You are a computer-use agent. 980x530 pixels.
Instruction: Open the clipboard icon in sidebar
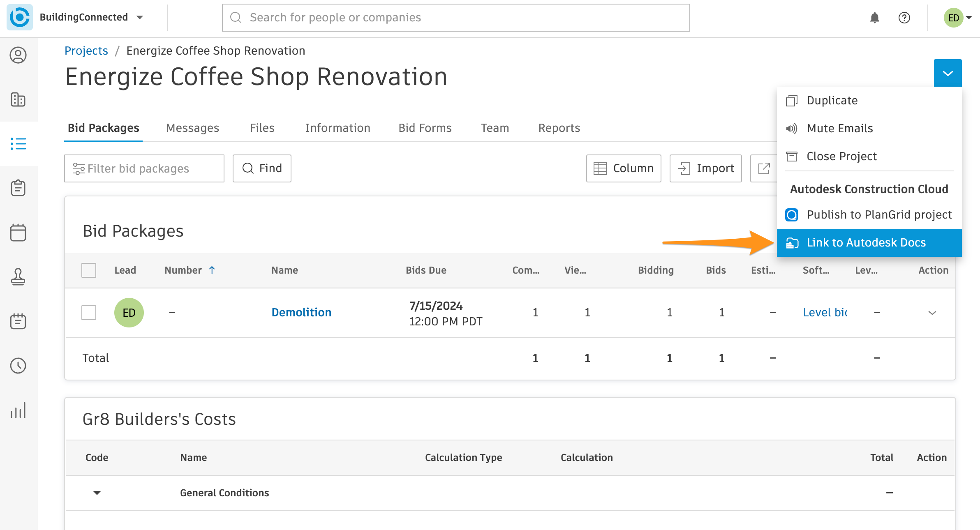pyautogui.click(x=18, y=188)
